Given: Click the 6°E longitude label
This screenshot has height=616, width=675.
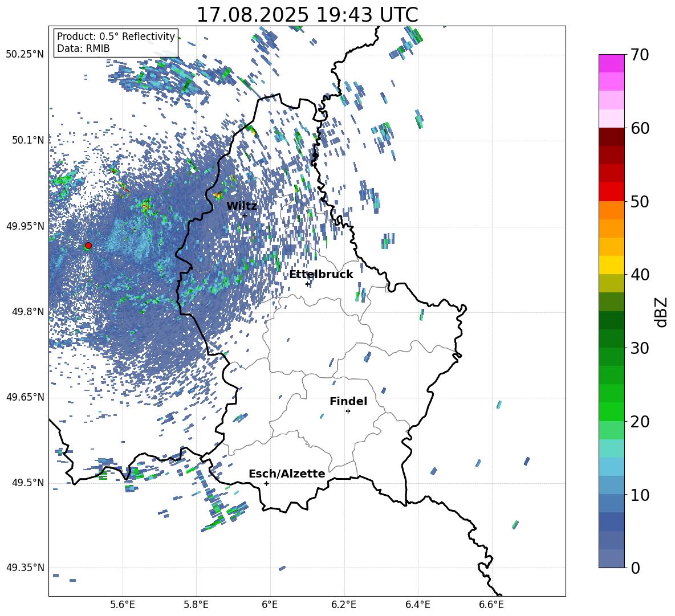Looking at the screenshot, I should click(270, 605).
